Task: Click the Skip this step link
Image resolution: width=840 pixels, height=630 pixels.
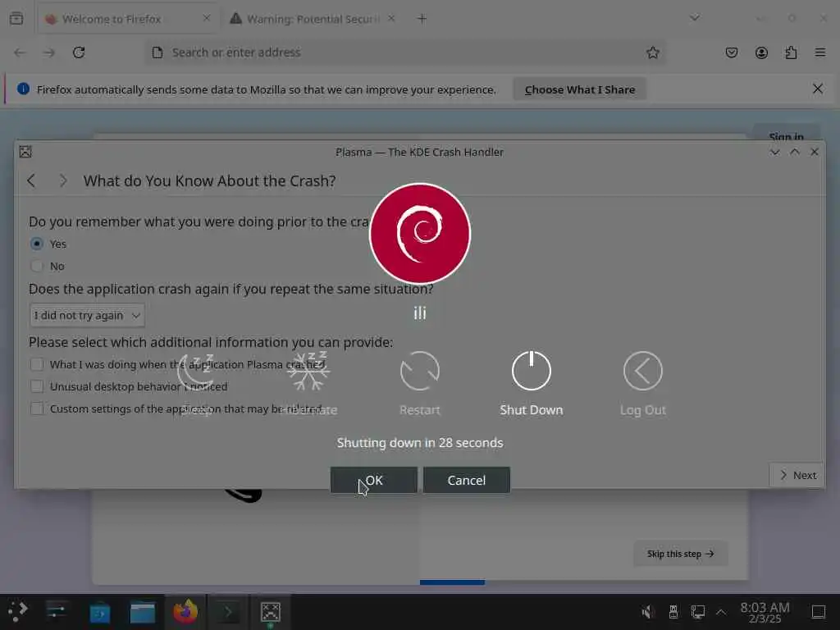Action: (680, 554)
